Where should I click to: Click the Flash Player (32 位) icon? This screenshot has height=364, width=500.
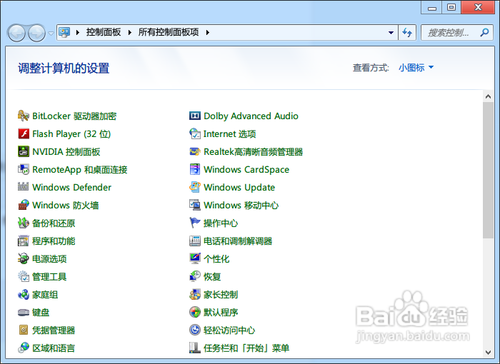(x=23, y=134)
